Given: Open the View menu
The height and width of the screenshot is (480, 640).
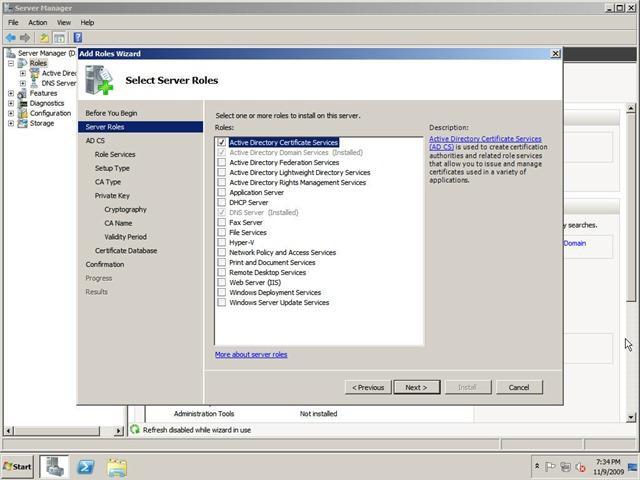Looking at the screenshot, I should point(64,22).
